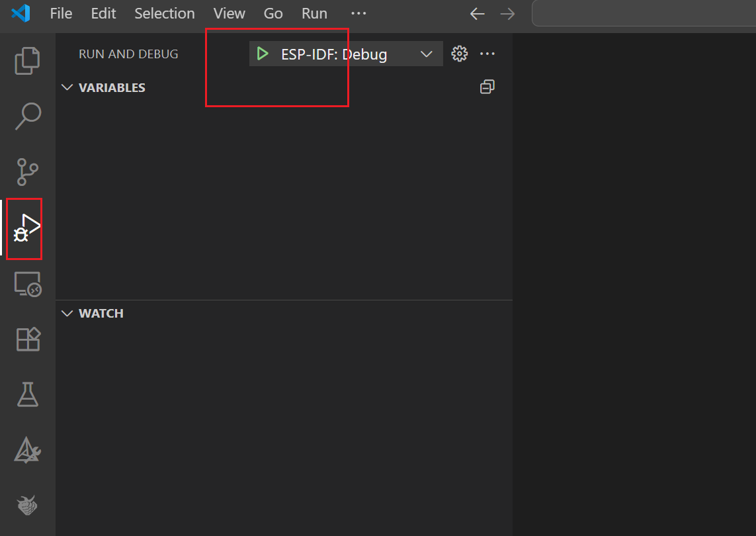Image resolution: width=756 pixels, height=536 pixels.
Task: Start the ESP-IDF: Debug session
Action: coord(262,54)
